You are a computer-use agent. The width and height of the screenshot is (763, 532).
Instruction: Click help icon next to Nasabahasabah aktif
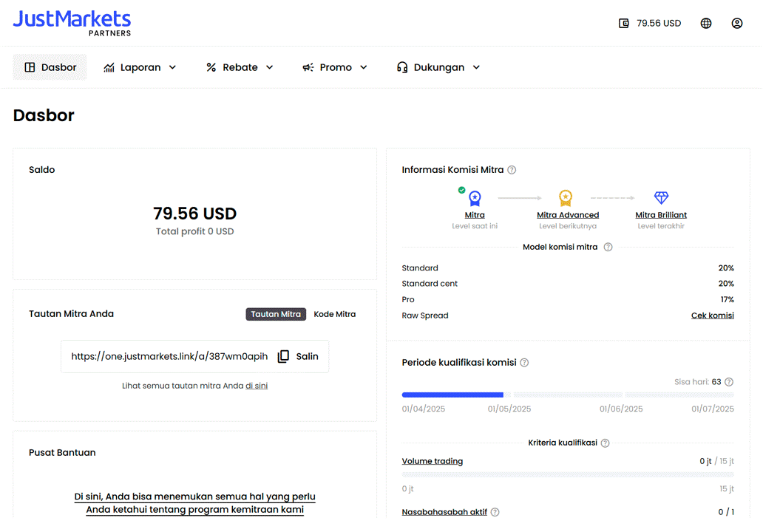pos(495,512)
